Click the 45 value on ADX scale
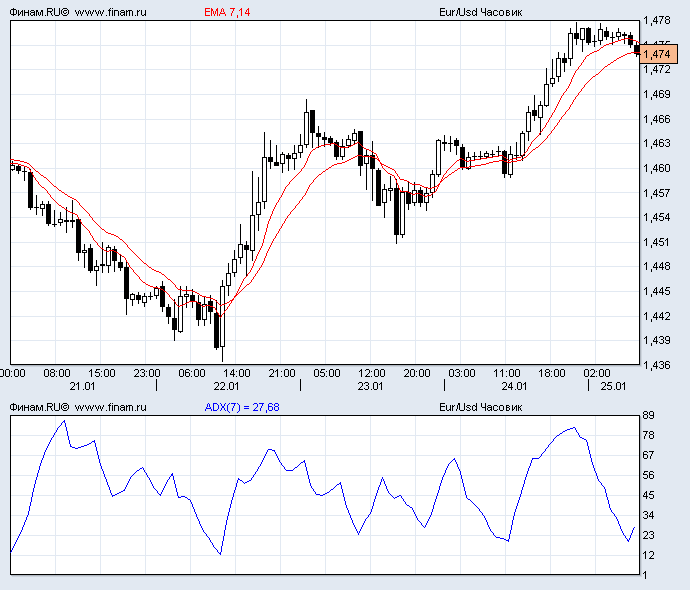This screenshot has height=590, width=690. point(649,495)
